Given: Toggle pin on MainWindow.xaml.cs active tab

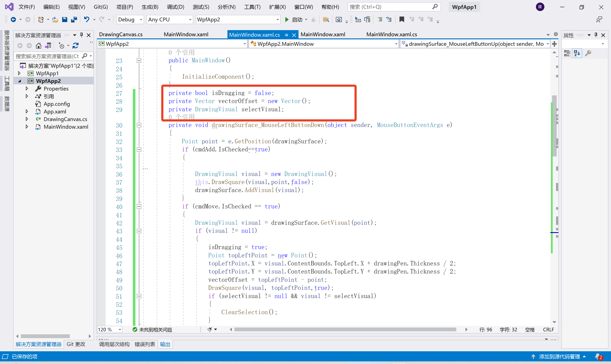Looking at the screenshot, I should pyautogui.click(x=286, y=35).
